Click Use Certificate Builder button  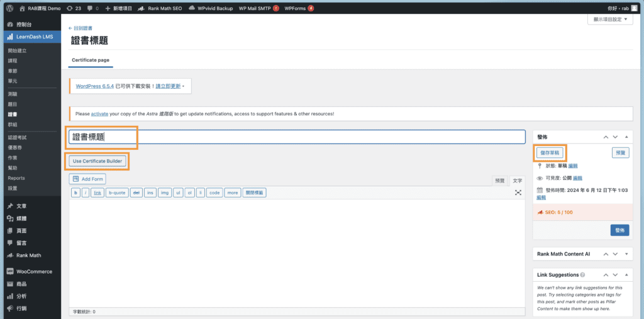point(98,161)
